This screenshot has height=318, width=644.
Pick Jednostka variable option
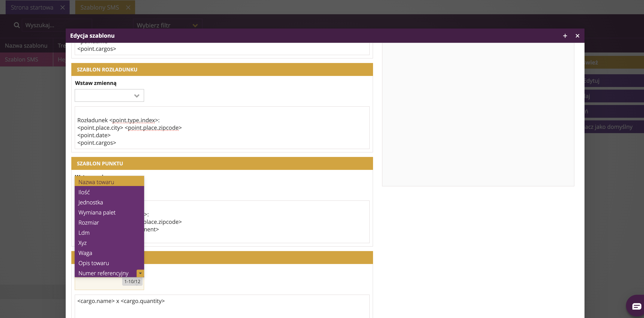(x=90, y=202)
